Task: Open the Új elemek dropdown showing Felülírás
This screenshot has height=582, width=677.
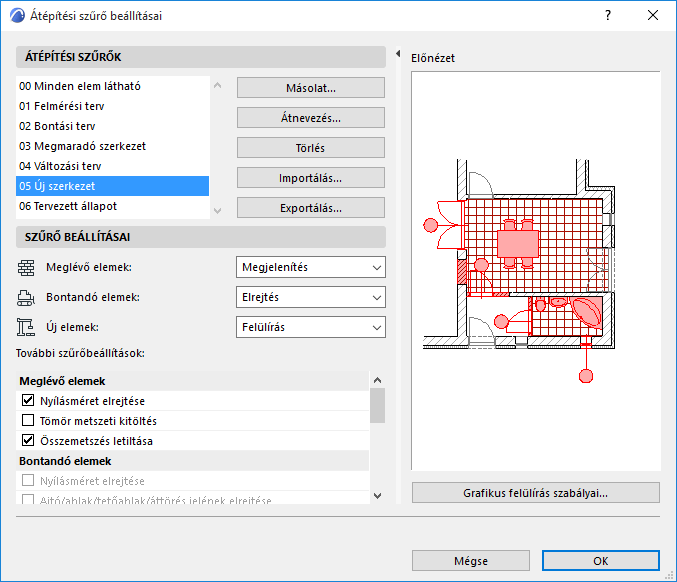Action: 311,327
